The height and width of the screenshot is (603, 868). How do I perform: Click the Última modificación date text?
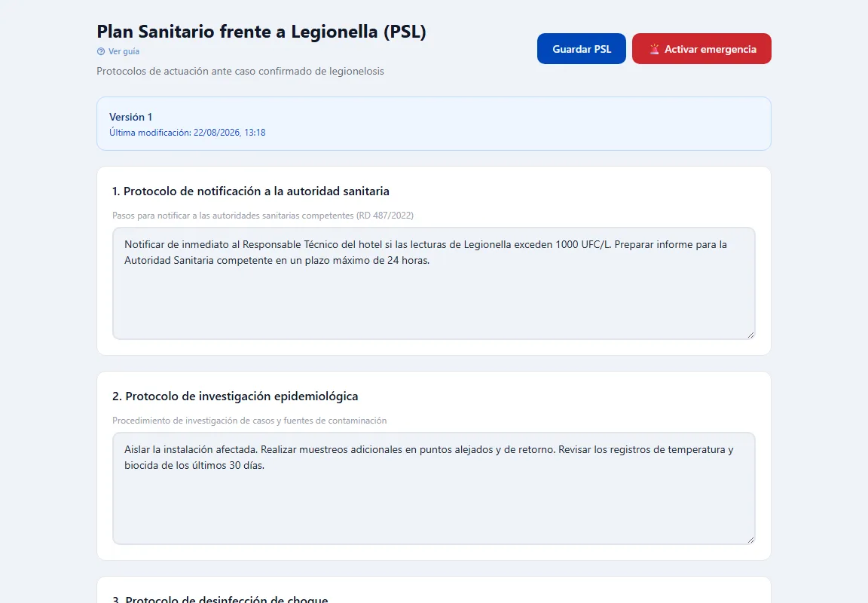[x=187, y=133]
